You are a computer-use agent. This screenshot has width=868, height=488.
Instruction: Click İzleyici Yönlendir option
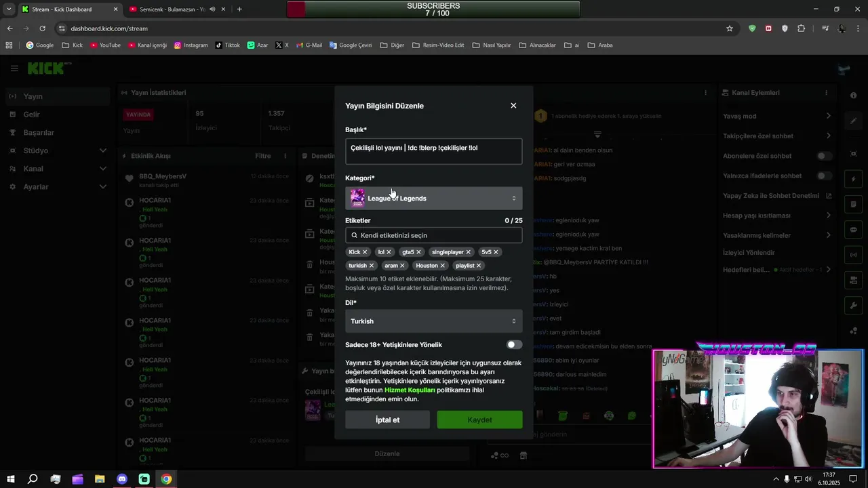click(x=749, y=252)
